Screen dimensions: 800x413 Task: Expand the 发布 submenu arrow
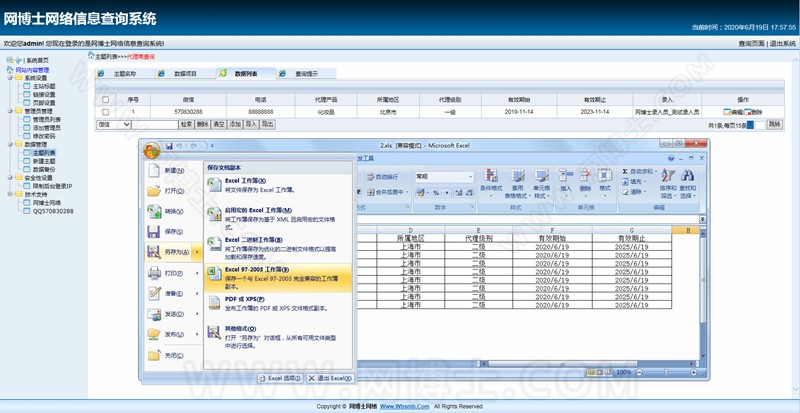(197, 334)
